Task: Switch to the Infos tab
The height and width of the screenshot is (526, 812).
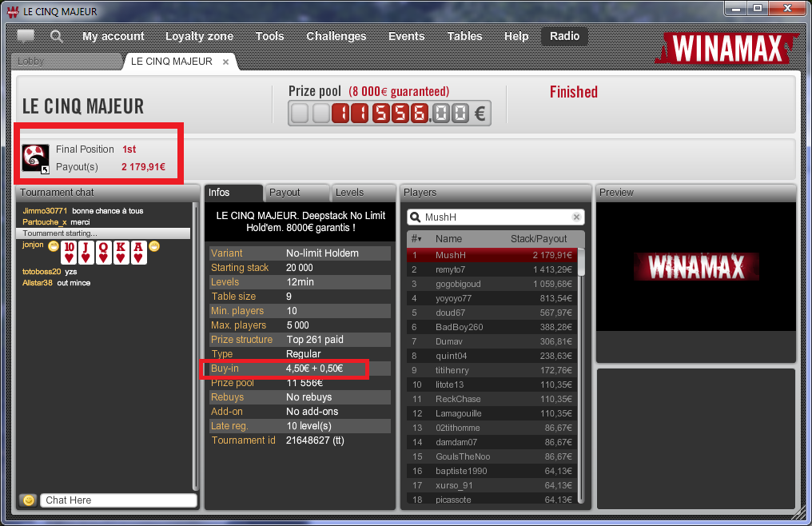Action: (x=233, y=193)
